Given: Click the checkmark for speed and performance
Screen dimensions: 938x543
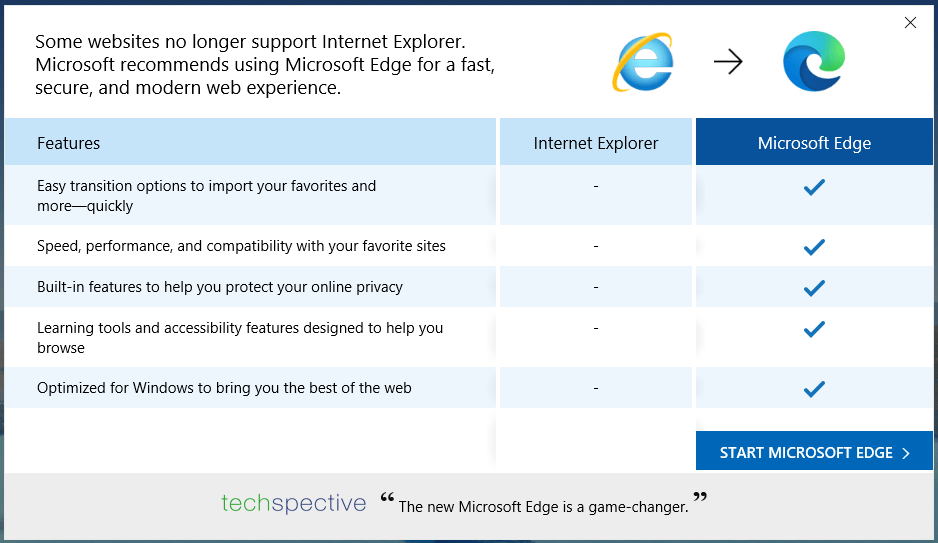Looking at the screenshot, I should tap(814, 247).
